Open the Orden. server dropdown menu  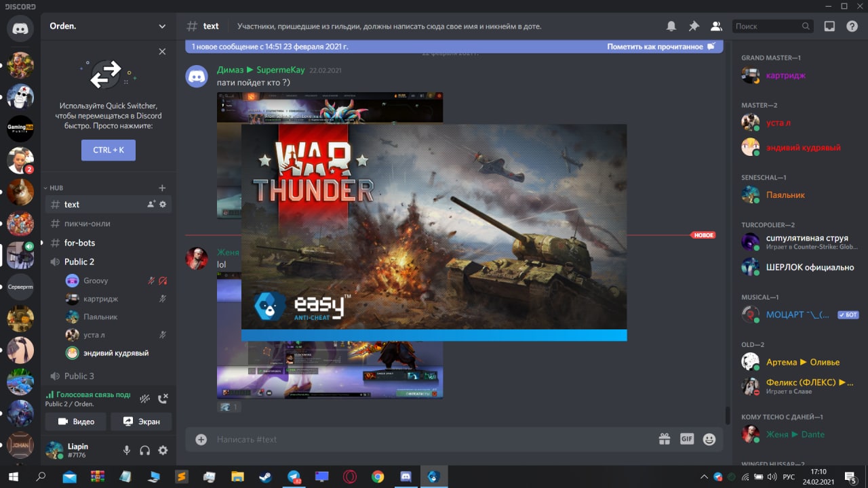pos(108,26)
